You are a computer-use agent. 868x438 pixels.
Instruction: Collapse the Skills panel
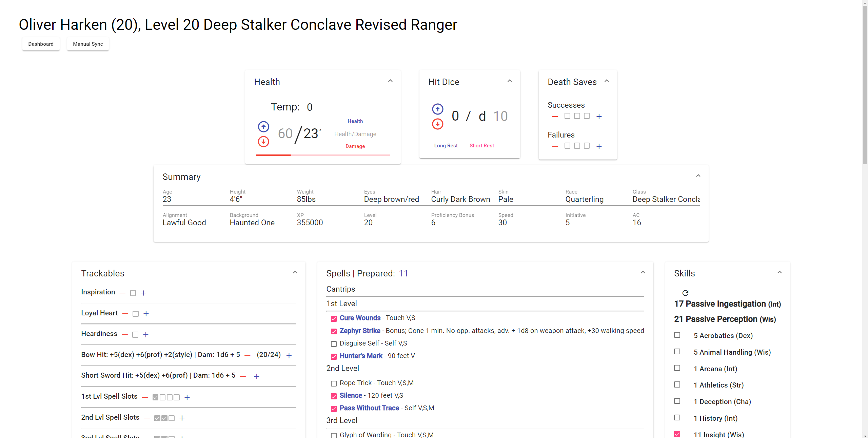[780, 272]
